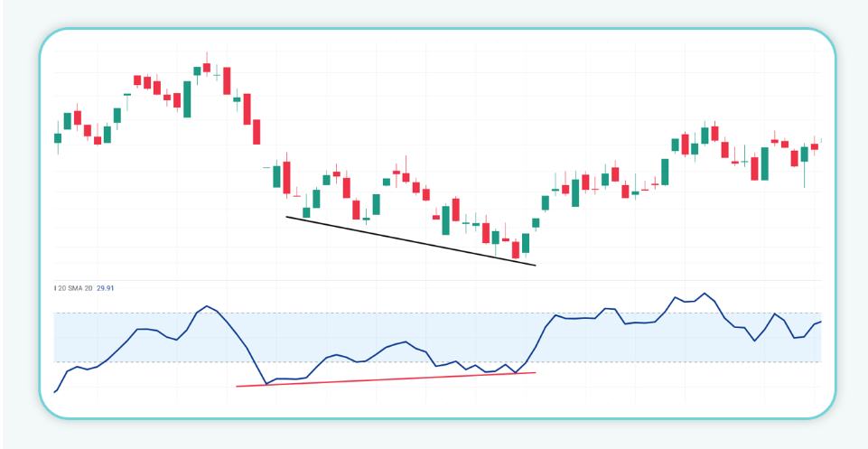Click the left endpoint of the black trendline
This screenshot has width=868, height=449.
tap(286, 217)
